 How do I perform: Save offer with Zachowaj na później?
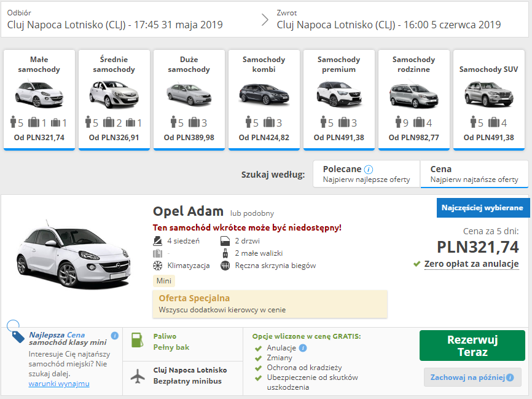[469, 377]
